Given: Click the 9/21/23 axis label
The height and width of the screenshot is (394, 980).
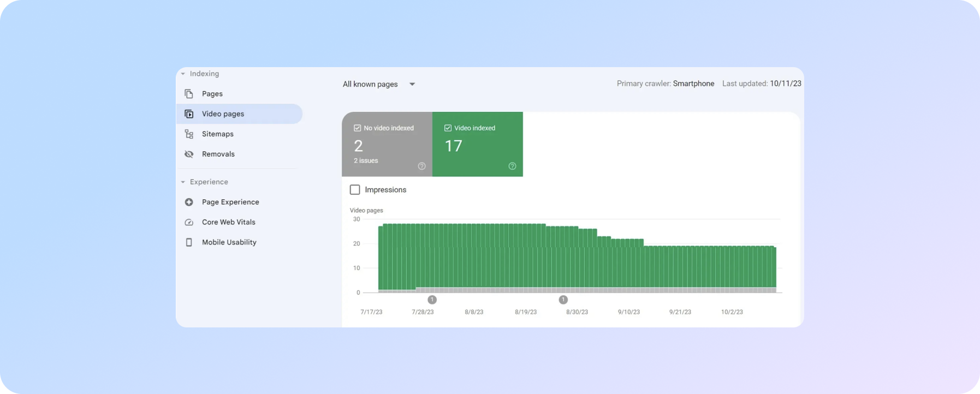Looking at the screenshot, I should [x=680, y=312].
